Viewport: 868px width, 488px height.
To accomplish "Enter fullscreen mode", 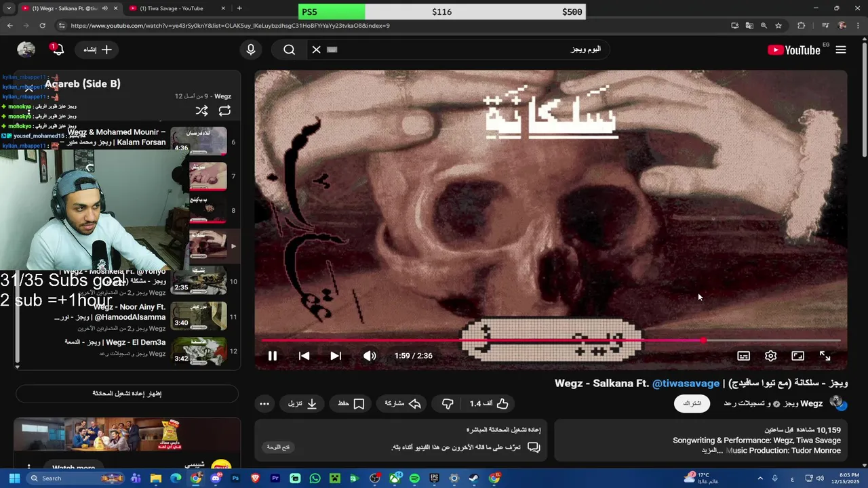I will click(x=825, y=356).
